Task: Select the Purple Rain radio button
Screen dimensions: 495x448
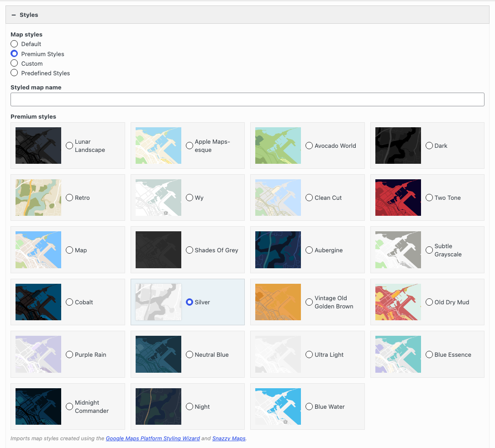Action: point(69,354)
